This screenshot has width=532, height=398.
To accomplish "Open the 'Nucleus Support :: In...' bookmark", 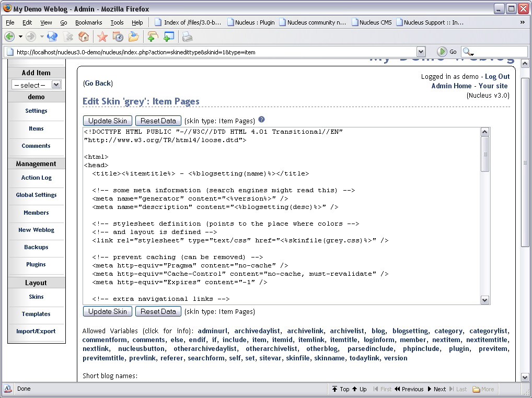I will coord(430,22).
